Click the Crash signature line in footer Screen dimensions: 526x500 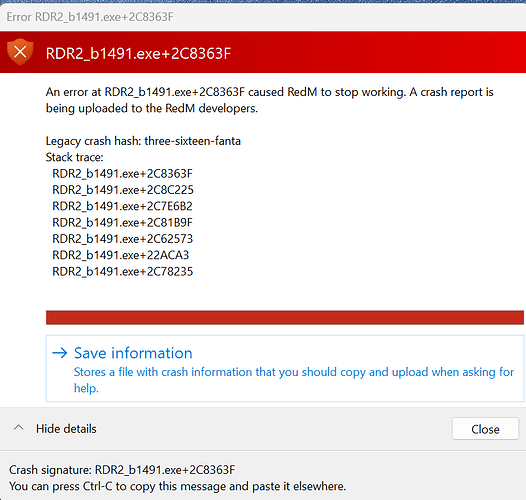click(x=122, y=470)
